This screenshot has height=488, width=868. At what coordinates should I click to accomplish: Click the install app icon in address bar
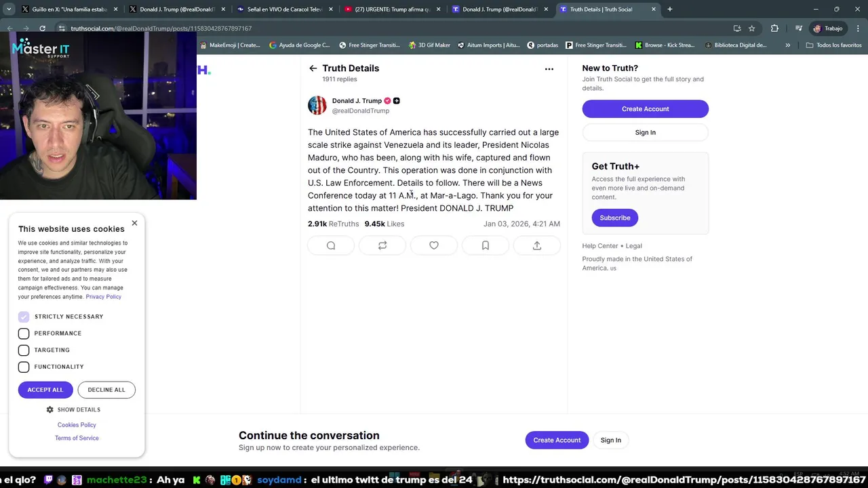pyautogui.click(x=737, y=28)
